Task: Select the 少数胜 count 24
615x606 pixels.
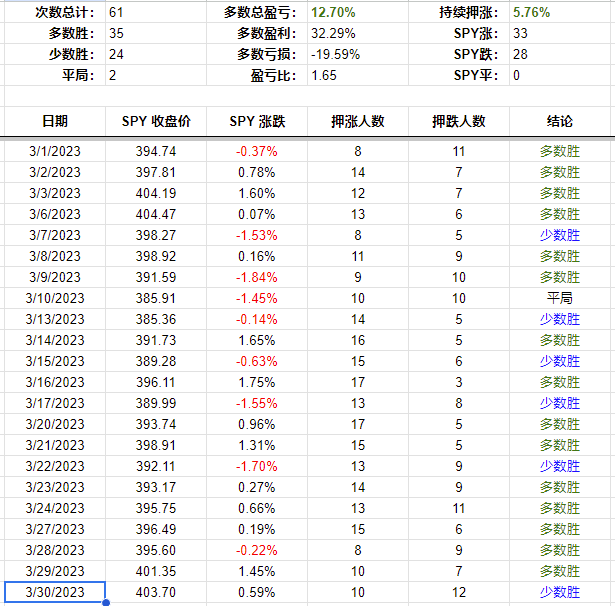Action: tap(156, 54)
